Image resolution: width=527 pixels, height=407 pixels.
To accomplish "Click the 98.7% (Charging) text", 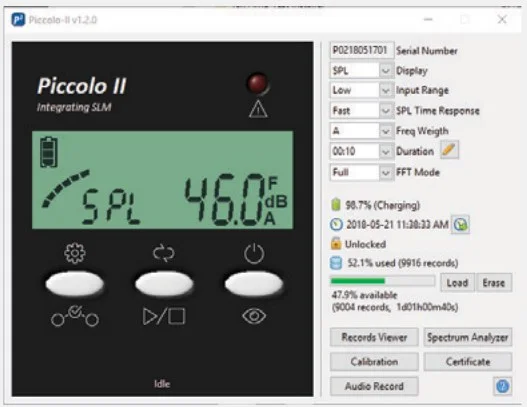I will click(383, 205).
